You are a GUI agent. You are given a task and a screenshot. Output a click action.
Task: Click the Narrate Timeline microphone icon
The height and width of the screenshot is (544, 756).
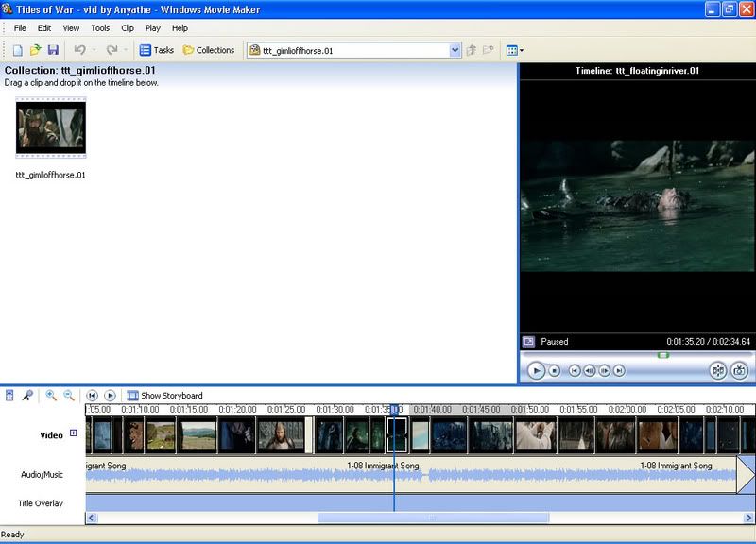(x=27, y=396)
